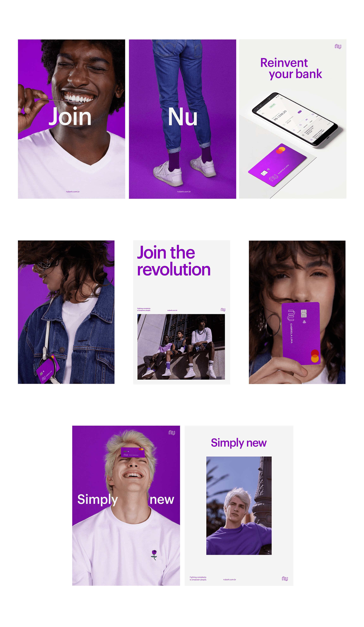
Task: Click the Nu logo on Reinvent poster
Action: pyautogui.click(x=338, y=46)
